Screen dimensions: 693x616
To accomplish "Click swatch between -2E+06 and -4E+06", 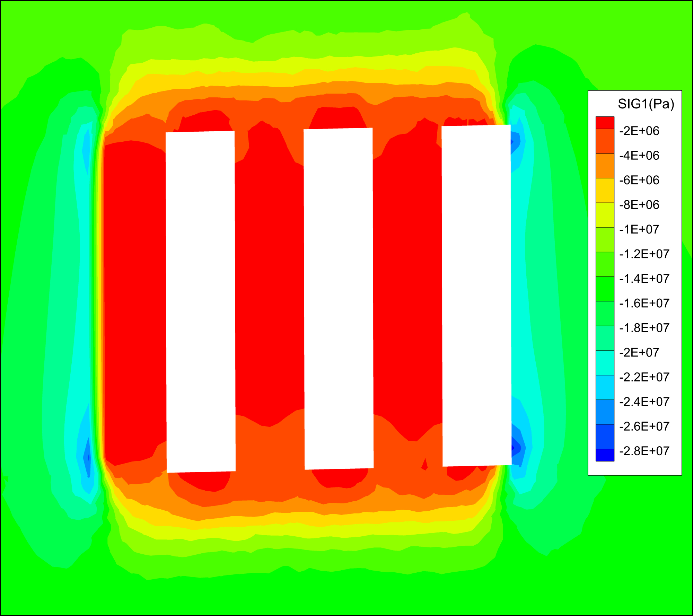I will click(605, 141).
